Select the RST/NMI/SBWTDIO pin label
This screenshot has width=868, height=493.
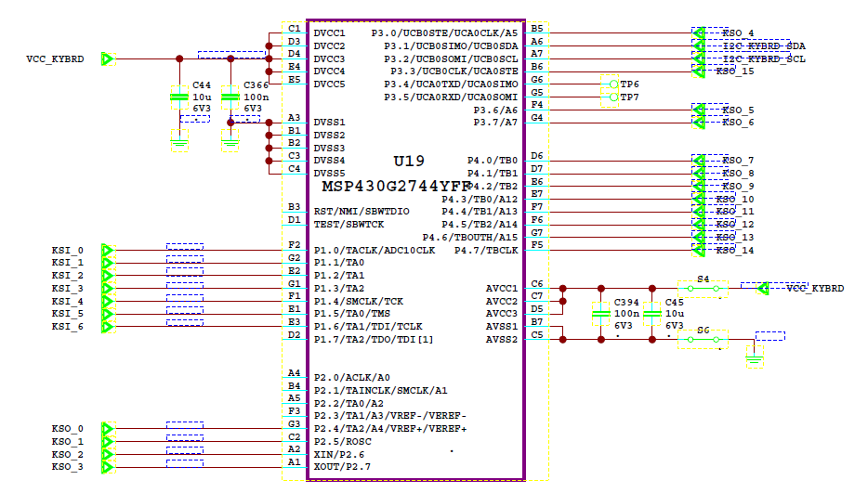pyautogui.click(x=362, y=212)
